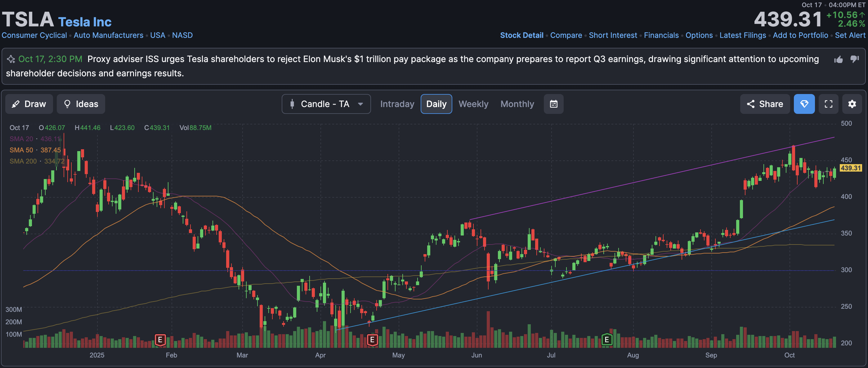Open the Draw tools button
Viewport: 868px width, 368px height.
coord(29,104)
